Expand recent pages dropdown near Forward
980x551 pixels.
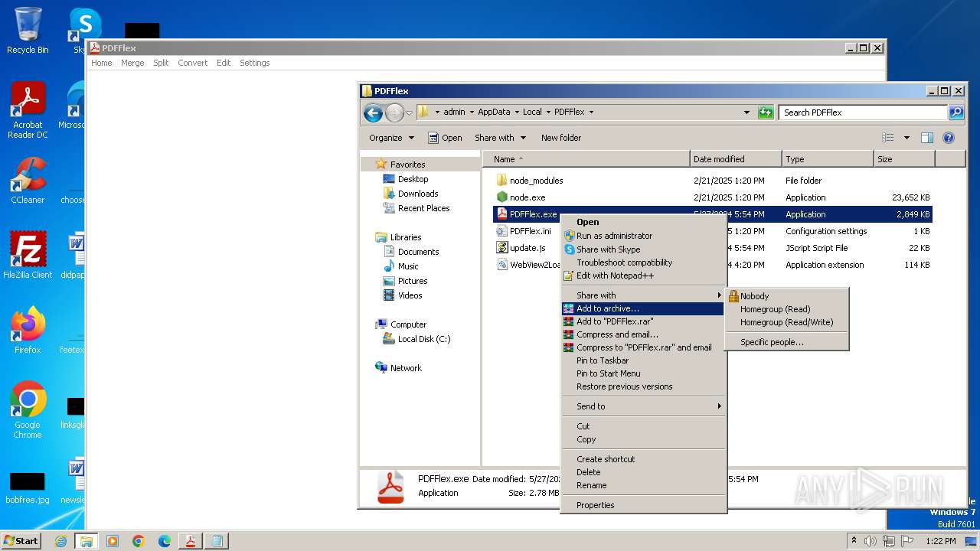coord(410,112)
